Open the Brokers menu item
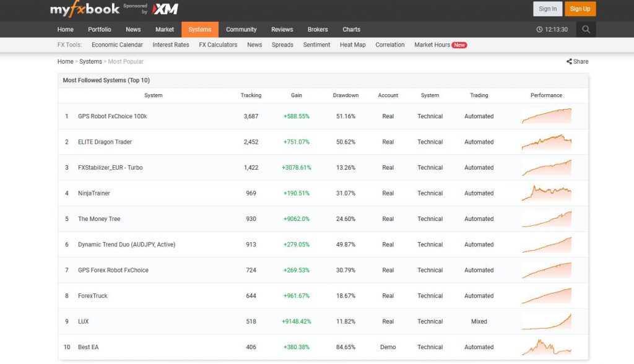Viewport: 634px width, 364px height. 318,29
